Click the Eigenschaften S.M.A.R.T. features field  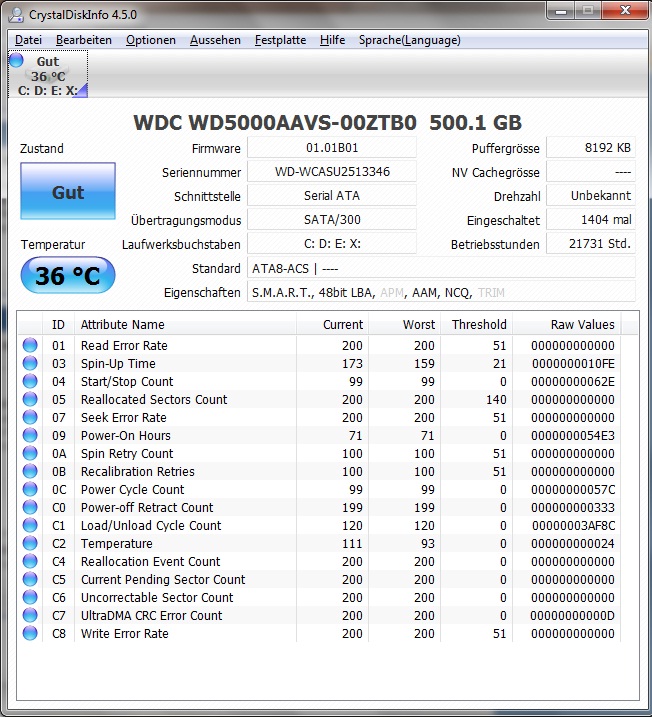pyautogui.click(x=441, y=292)
